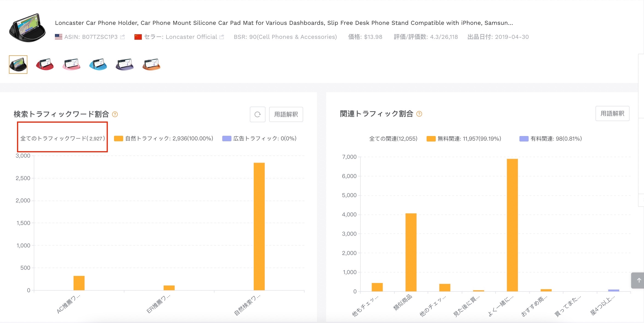The width and height of the screenshot is (644, 323).
Task: Select the pink phone holder variant thumbnail
Action: point(71,65)
